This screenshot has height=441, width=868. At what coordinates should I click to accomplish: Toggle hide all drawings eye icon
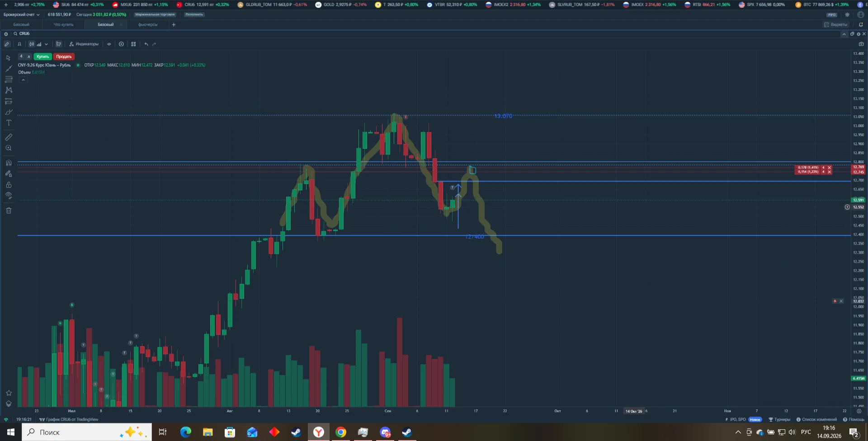tap(8, 196)
